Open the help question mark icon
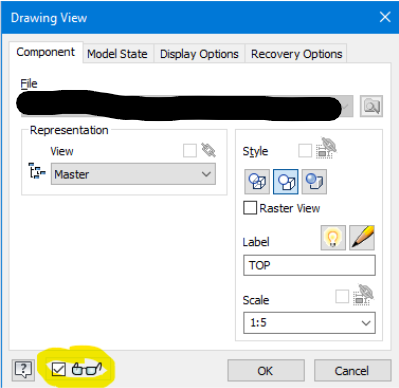The width and height of the screenshot is (399, 388). pos(23,370)
